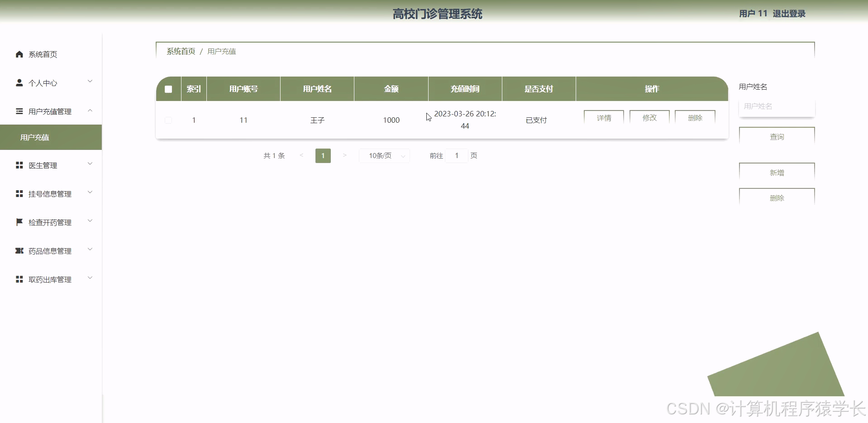The height and width of the screenshot is (423, 868).
Task: Toggle the select-all checkbox in table header
Action: 168,89
